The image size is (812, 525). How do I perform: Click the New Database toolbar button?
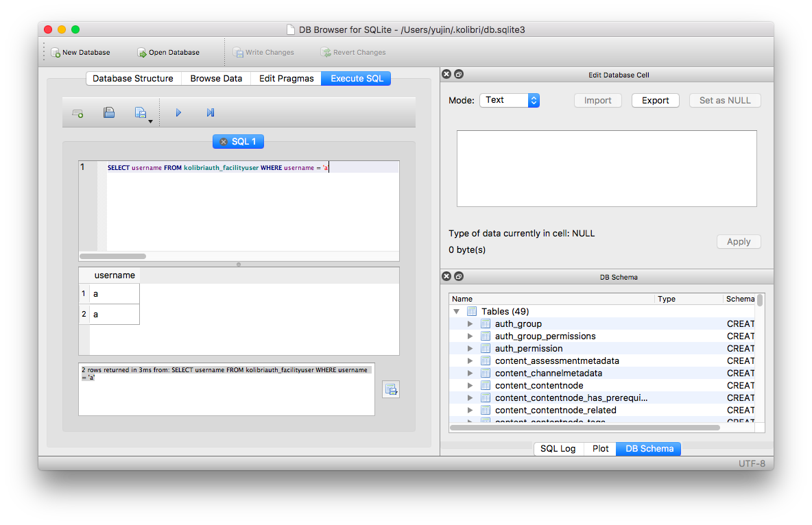[x=81, y=52]
